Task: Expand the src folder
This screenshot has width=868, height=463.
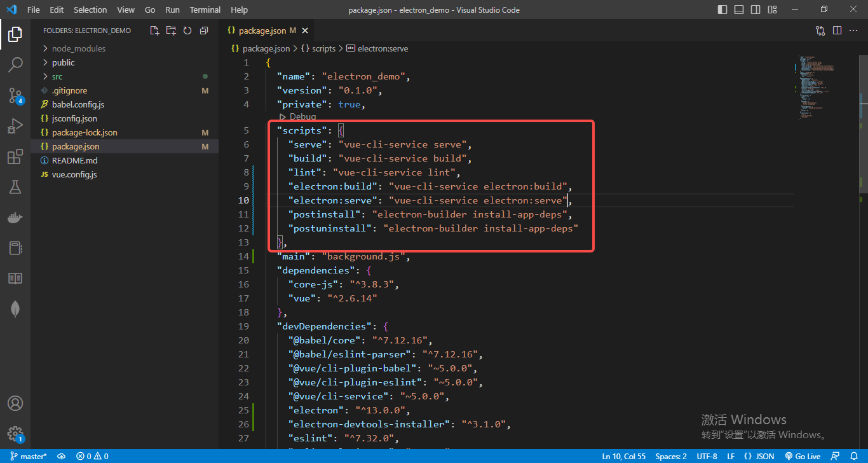Action: click(125, 76)
